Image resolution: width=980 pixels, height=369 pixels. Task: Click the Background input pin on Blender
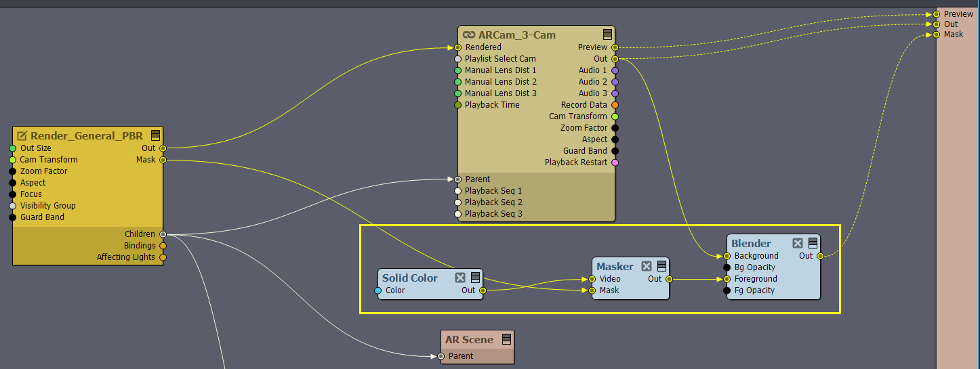tap(727, 256)
